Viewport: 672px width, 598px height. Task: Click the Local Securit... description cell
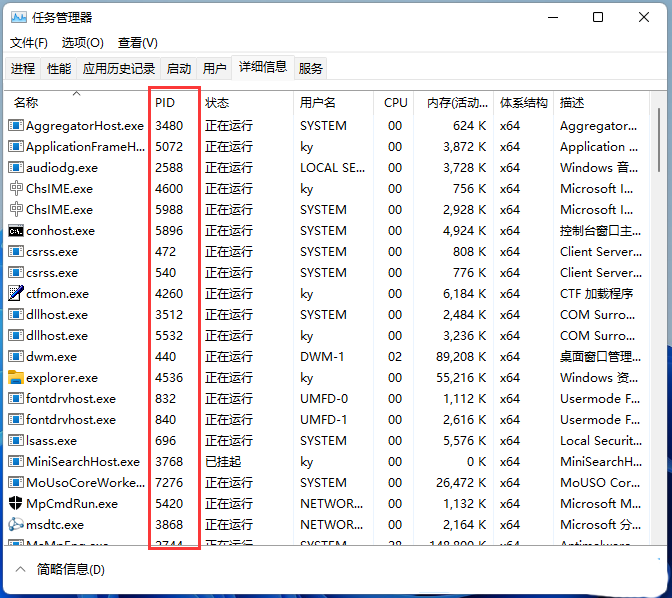click(601, 441)
